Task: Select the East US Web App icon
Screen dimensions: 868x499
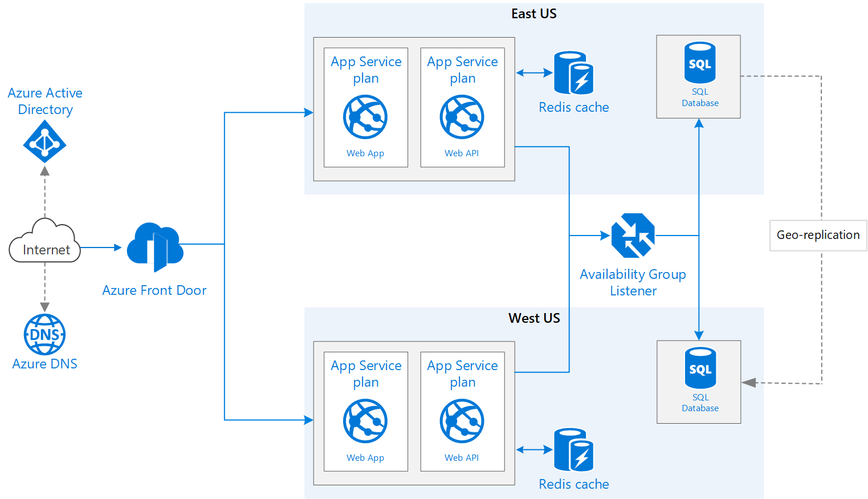Action: coord(365,117)
